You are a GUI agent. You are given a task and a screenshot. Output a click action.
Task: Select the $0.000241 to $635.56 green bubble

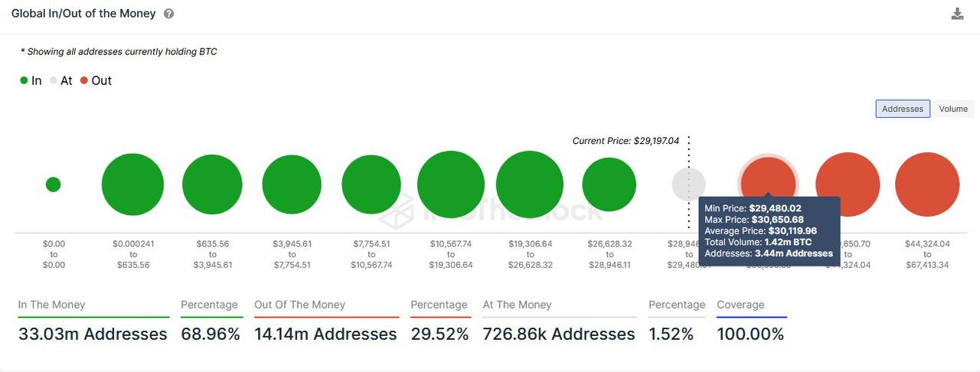click(x=132, y=184)
